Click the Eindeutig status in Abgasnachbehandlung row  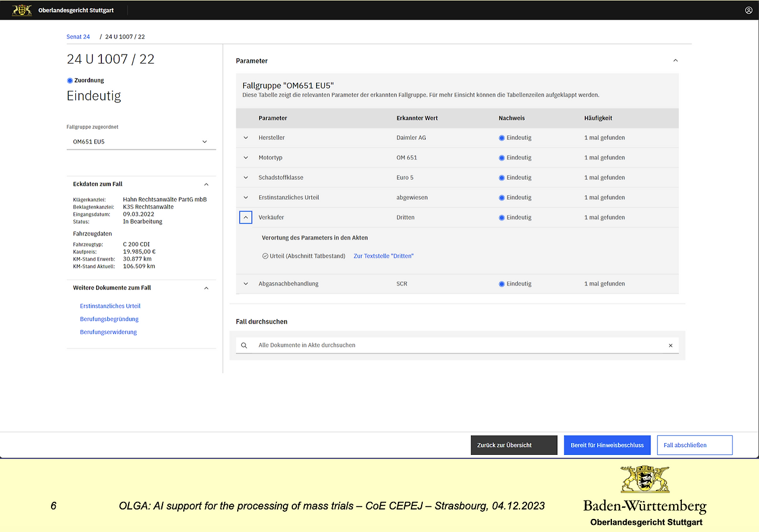pos(515,283)
